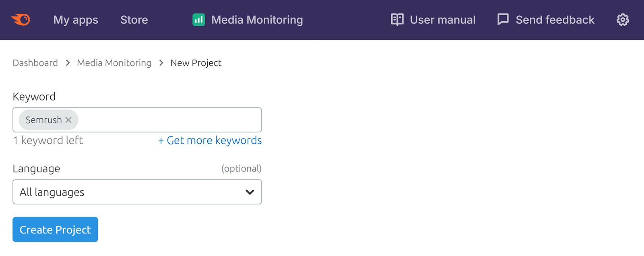Click the Keyword field label
The width and height of the screenshot is (644, 256).
[x=34, y=97]
